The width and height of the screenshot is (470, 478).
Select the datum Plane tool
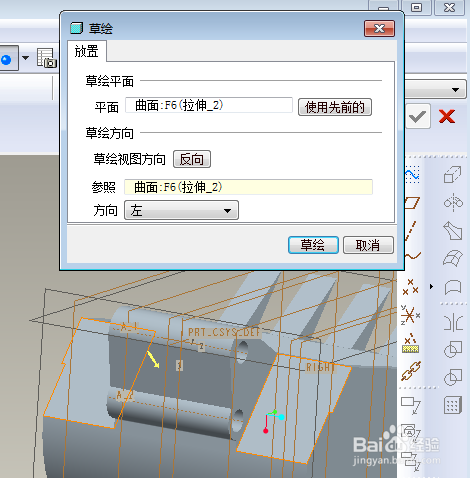coord(412,202)
